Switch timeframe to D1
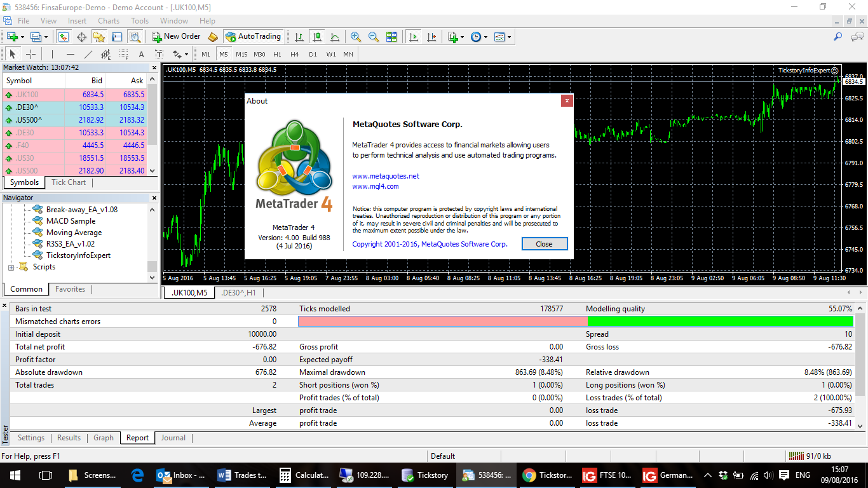 pyautogui.click(x=313, y=54)
